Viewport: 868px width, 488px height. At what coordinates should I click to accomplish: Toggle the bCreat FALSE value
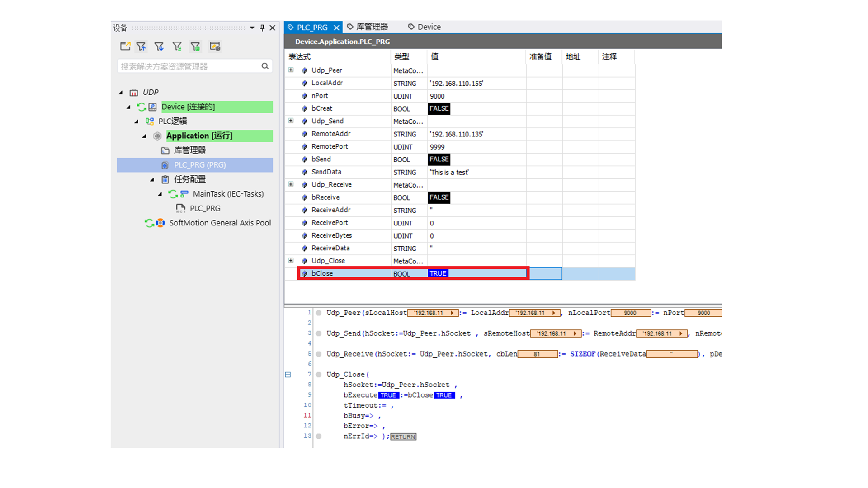click(x=439, y=108)
